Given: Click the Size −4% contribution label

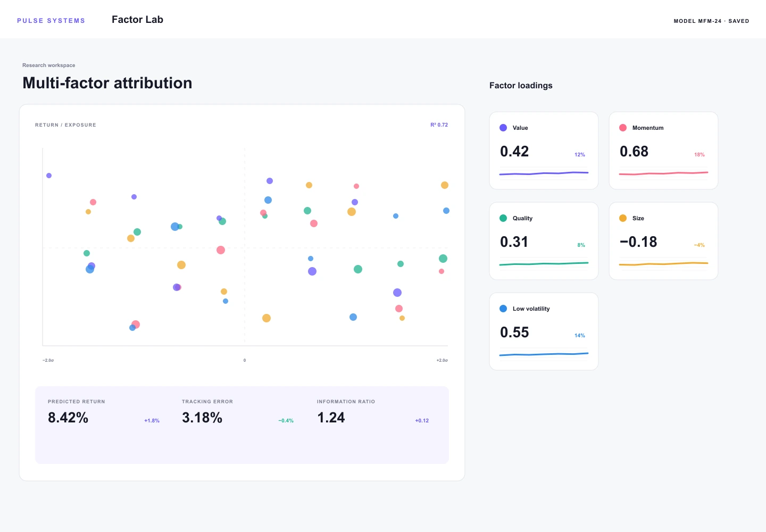Looking at the screenshot, I should [700, 245].
